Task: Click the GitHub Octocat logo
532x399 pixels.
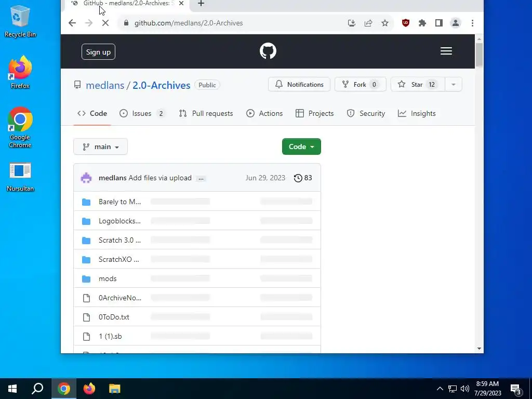Action: [x=268, y=51]
